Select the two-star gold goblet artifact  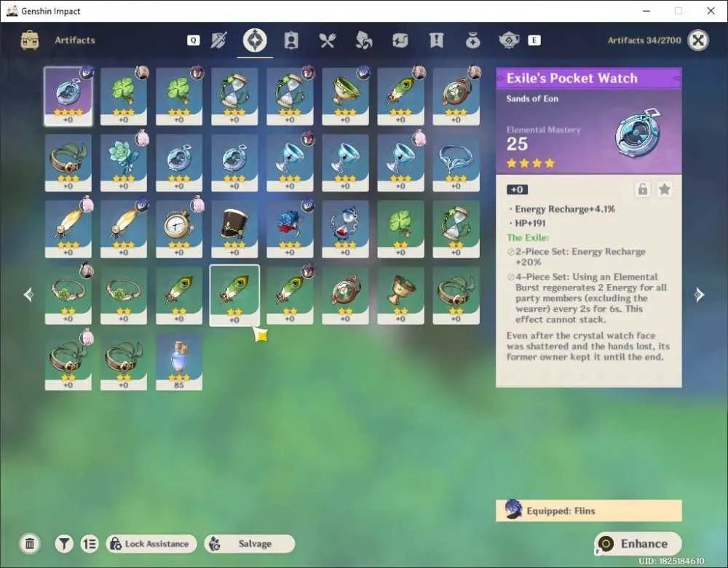click(x=400, y=296)
